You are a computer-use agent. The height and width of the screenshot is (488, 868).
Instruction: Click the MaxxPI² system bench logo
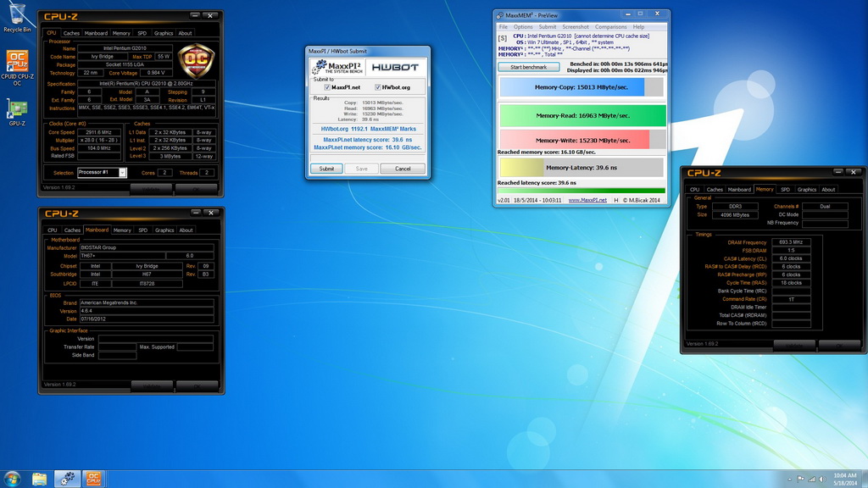[x=337, y=67]
